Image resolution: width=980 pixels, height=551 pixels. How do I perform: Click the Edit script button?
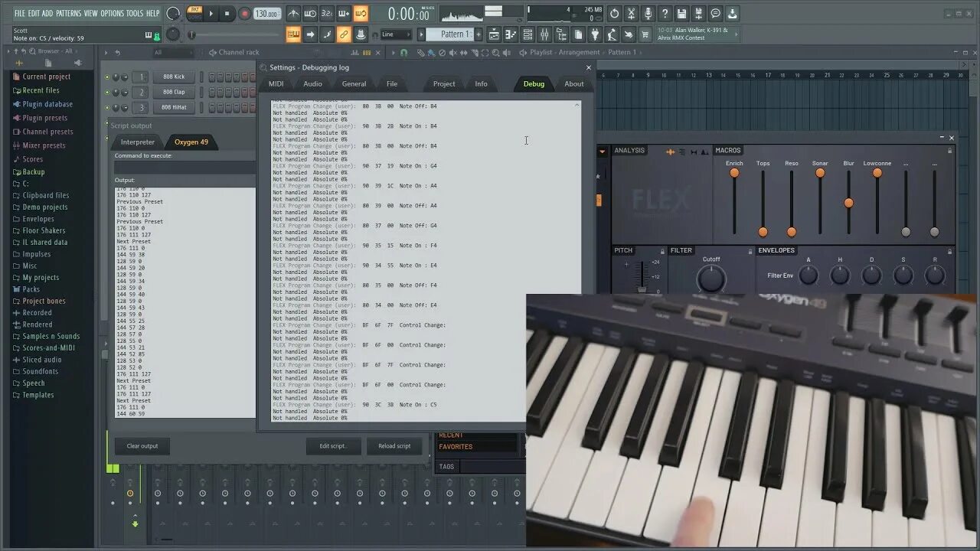(333, 446)
